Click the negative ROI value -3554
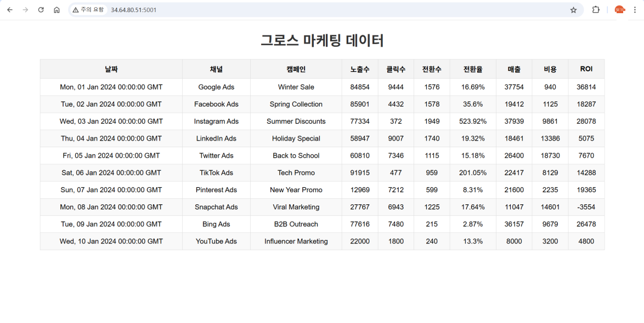 [586, 207]
